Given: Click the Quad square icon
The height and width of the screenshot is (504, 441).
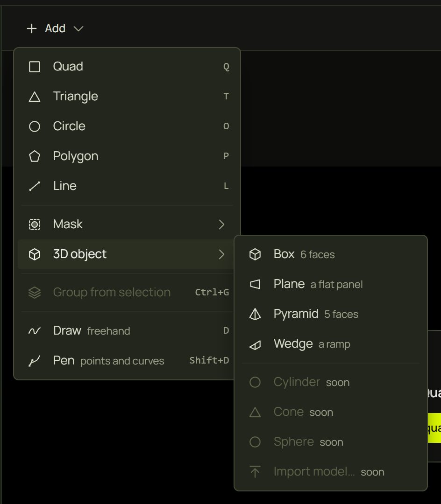Looking at the screenshot, I should click(35, 67).
